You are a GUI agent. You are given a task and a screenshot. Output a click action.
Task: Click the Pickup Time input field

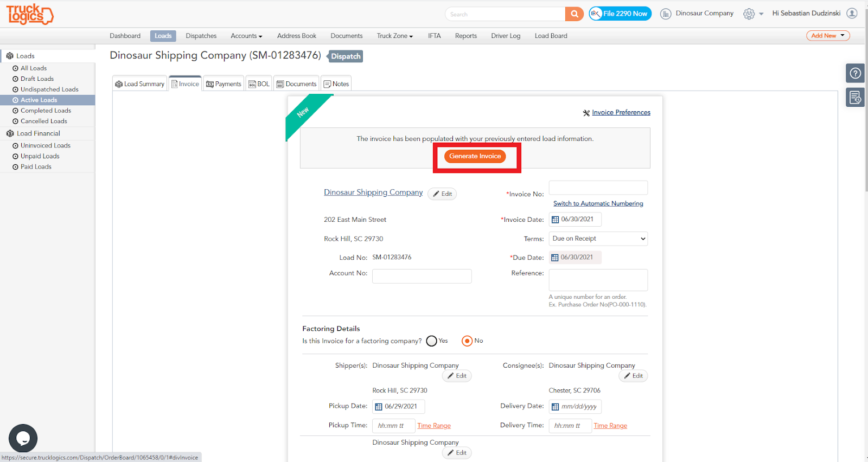(394, 426)
